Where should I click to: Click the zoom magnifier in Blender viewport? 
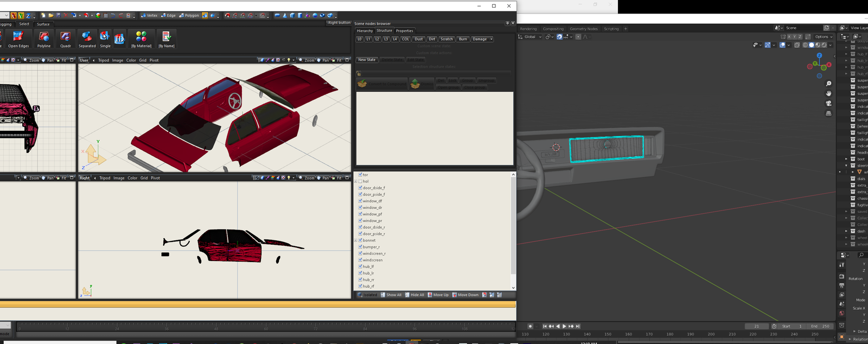[x=828, y=84]
